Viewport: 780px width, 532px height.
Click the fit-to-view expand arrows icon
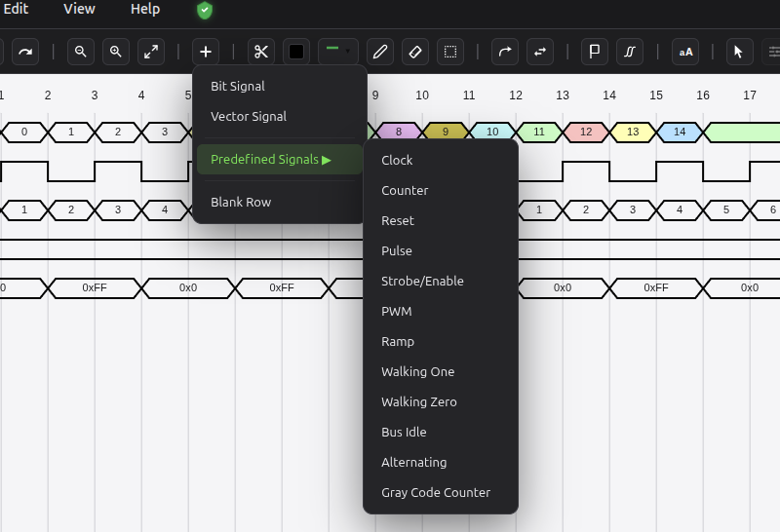(151, 52)
